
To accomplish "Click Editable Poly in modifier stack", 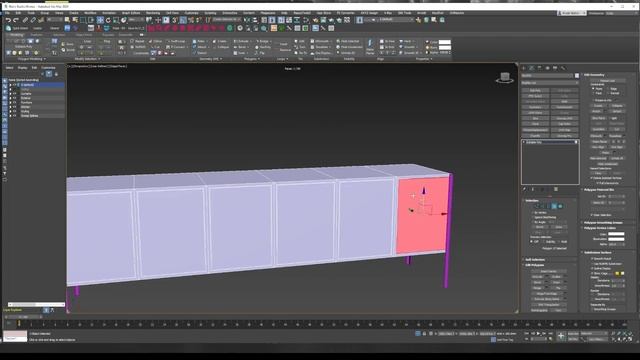I will (x=549, y=142).
